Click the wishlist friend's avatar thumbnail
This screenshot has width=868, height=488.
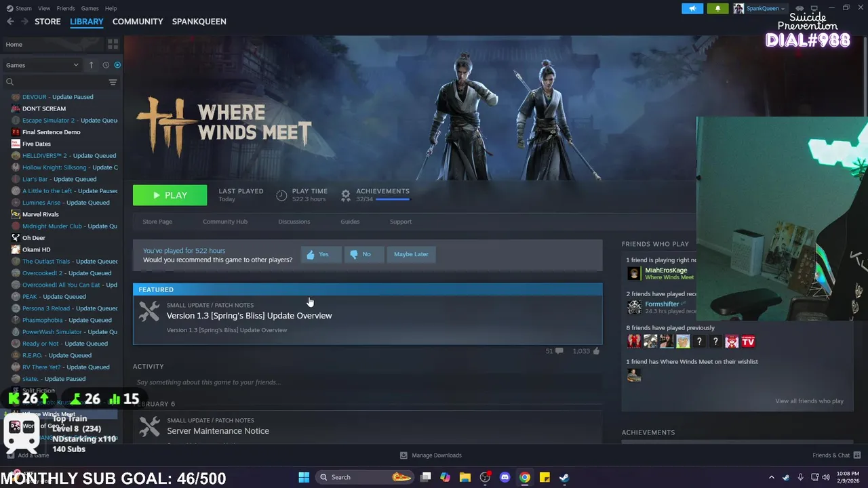pyautogui.click(x=634, y=375)
